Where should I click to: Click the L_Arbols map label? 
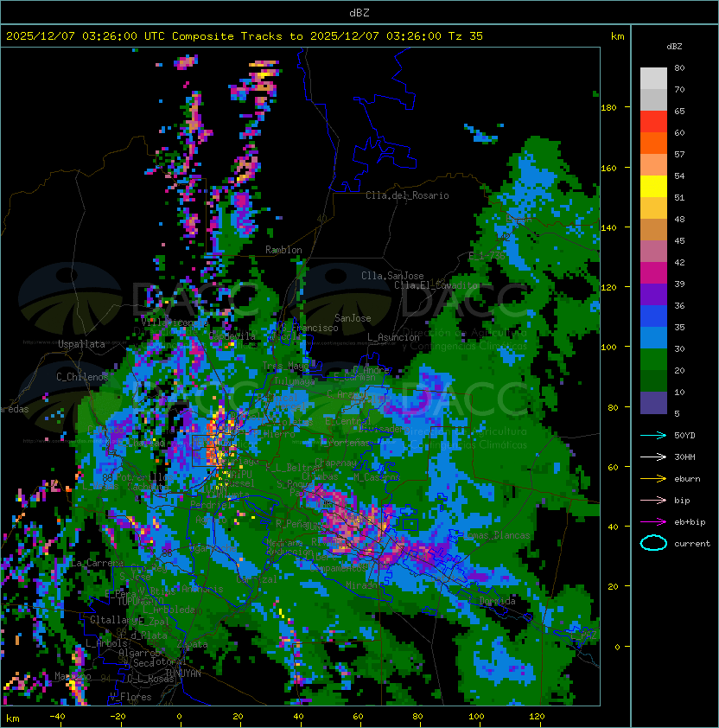(x=106, y=643)
